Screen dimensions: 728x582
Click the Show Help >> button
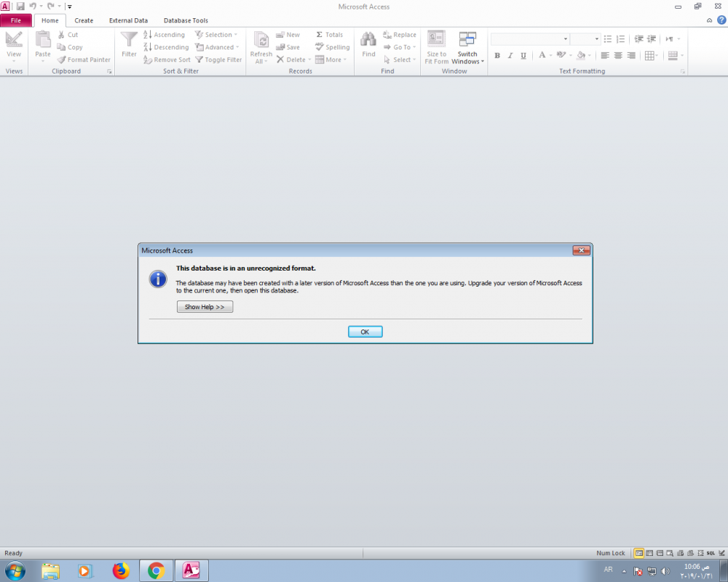205,307
